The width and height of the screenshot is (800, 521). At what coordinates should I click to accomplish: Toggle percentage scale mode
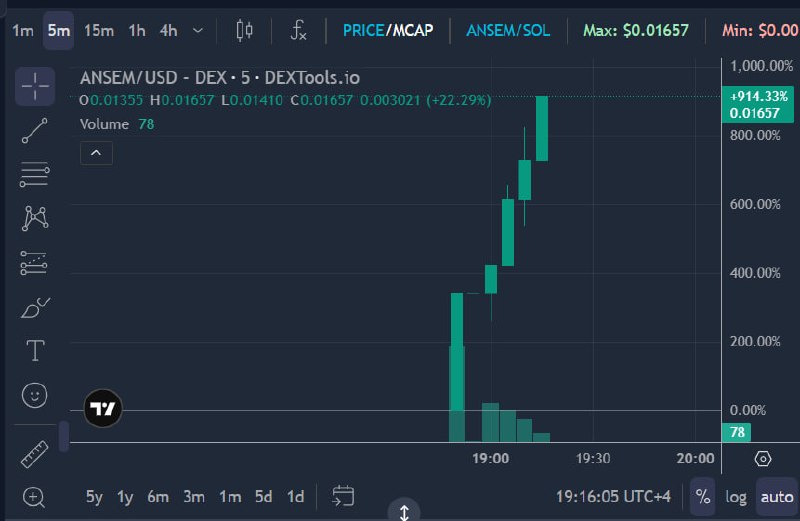tap(703, 497)
